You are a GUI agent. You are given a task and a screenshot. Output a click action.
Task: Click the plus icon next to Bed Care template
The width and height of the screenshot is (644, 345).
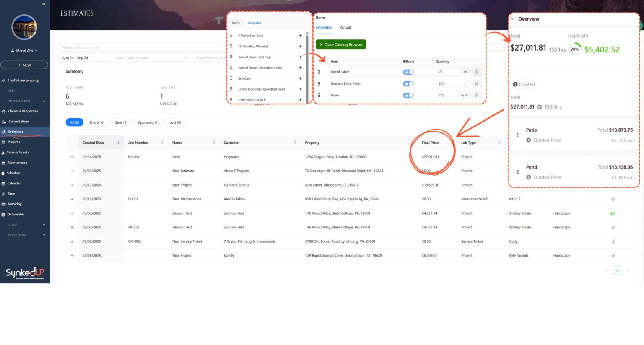300,78
